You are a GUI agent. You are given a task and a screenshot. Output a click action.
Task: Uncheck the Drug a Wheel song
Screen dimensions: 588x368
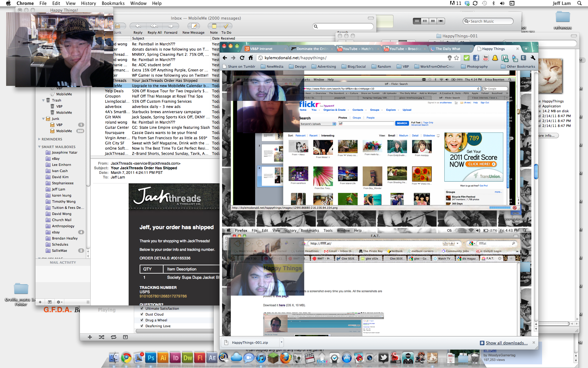click(142, 320)
